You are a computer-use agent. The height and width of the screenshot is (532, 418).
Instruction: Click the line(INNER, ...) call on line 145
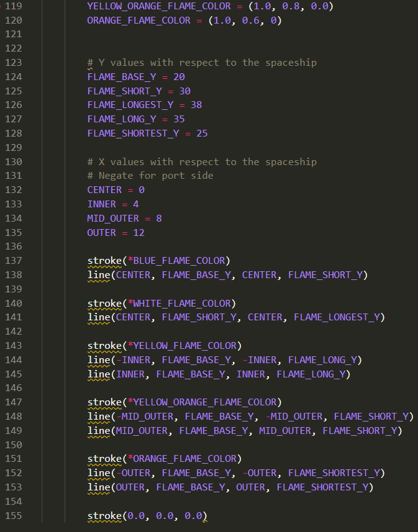click(x=219, y=374)
